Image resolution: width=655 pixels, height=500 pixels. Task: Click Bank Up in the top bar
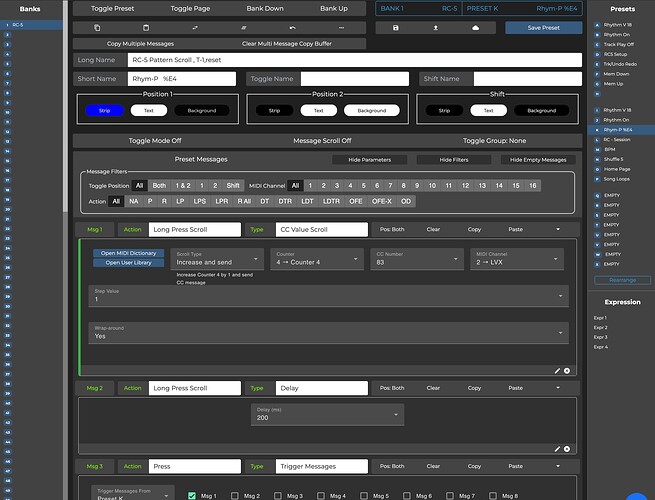(x=334, y=8)
